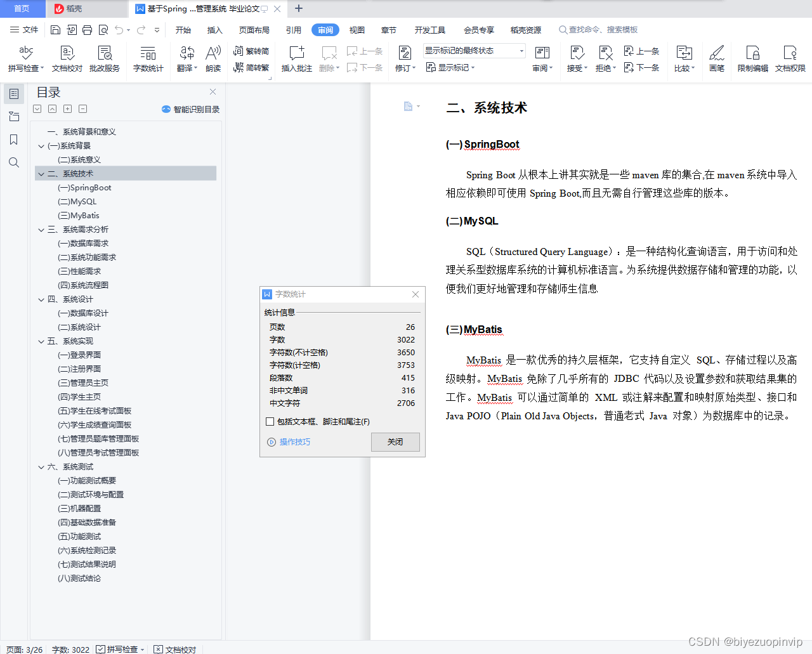Open the 字数统计 word count tool
This screenshot has height=654, width=812.
click(148, 58)
